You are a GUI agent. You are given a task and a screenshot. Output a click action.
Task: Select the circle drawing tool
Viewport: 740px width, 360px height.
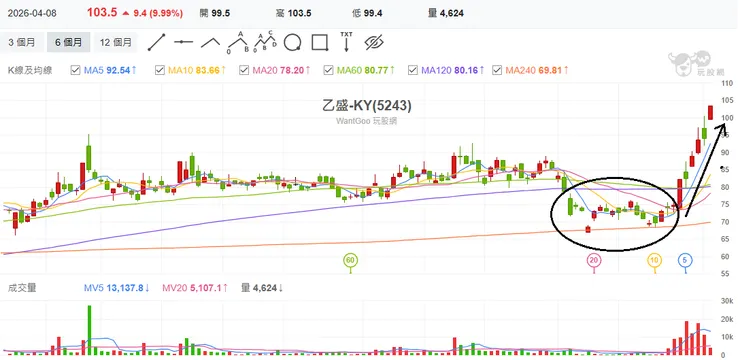pyautogui.click(x=292, y=42)
